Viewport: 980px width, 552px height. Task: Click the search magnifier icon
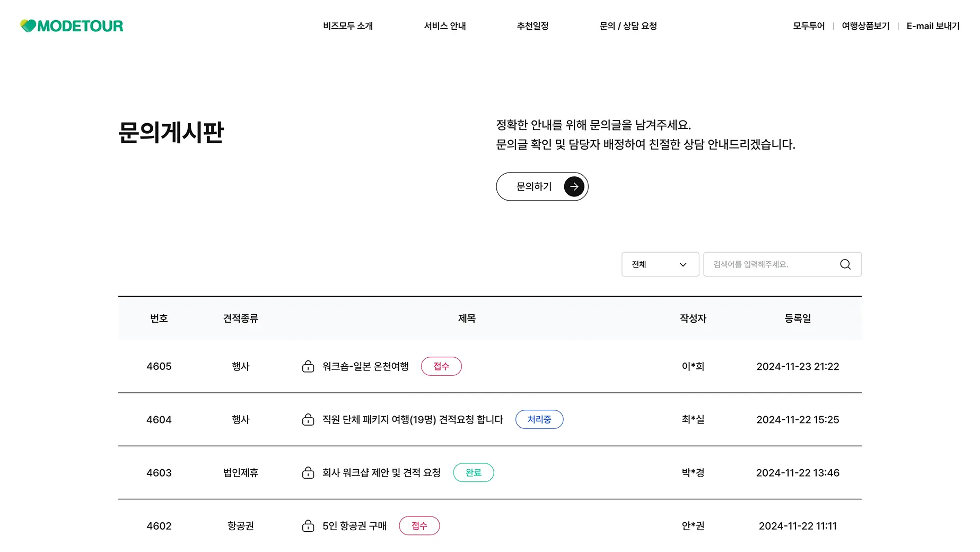(845, 264)
